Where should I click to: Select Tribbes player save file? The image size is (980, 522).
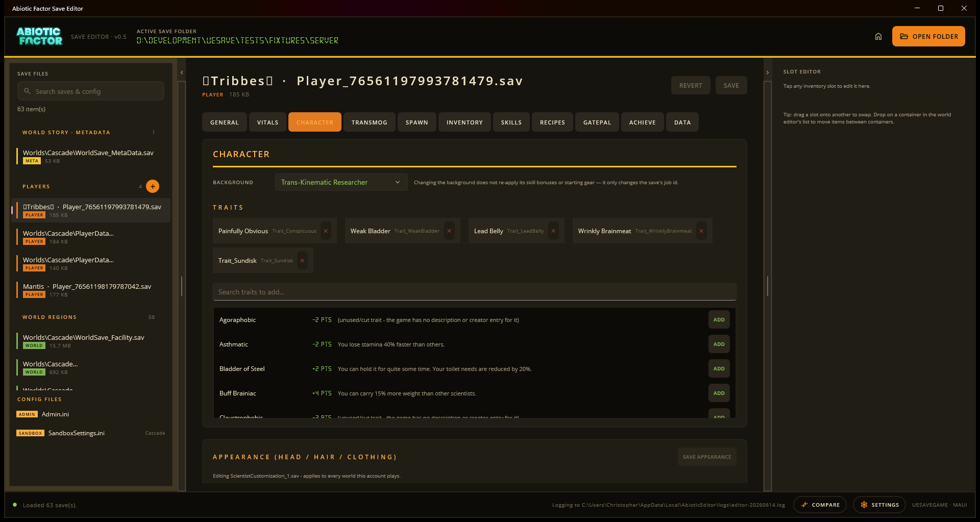(91, 210)
